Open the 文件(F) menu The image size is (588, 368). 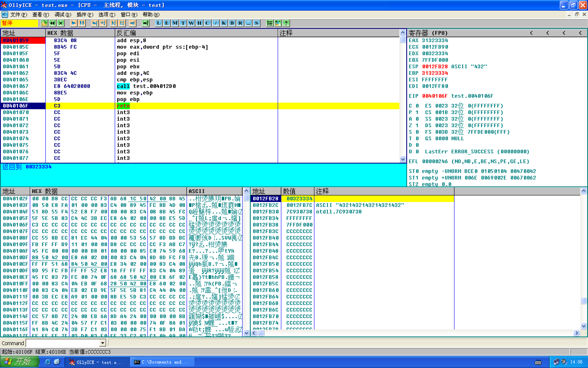click(x=19, y=15)
